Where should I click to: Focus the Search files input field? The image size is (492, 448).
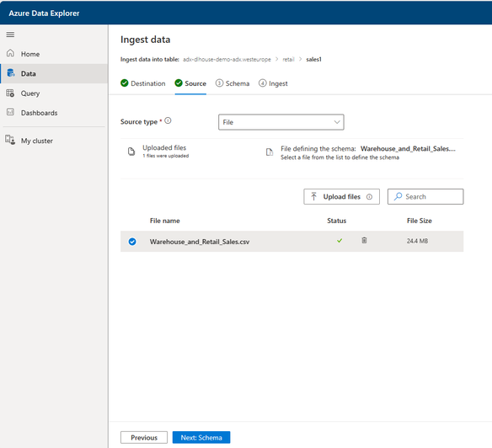pos(425,197)
